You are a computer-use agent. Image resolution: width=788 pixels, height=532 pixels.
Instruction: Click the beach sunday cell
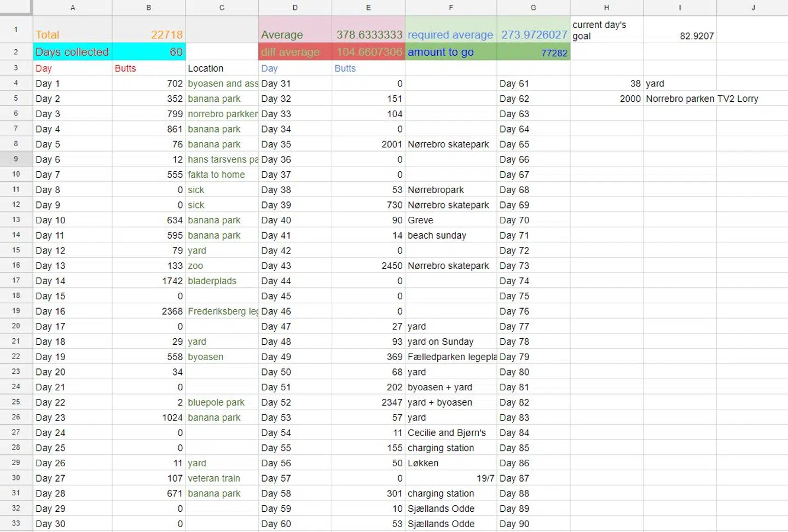[450, 235]
